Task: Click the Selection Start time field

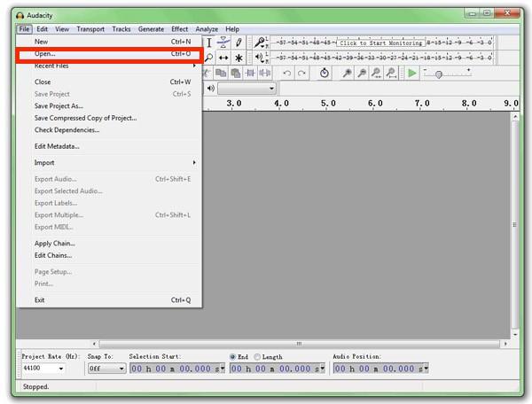Action: tap(177, 369)
